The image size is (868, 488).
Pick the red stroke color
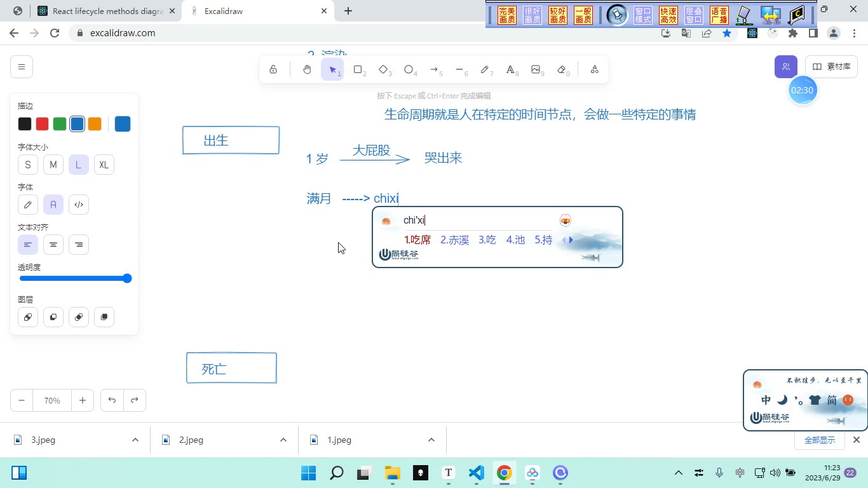pyautogui.click(x=42, y=124)
